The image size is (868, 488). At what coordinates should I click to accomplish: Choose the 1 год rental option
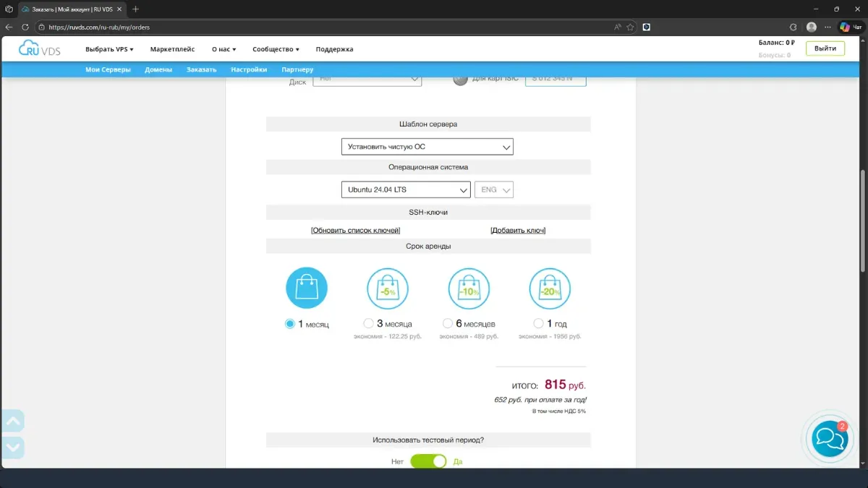538,324
